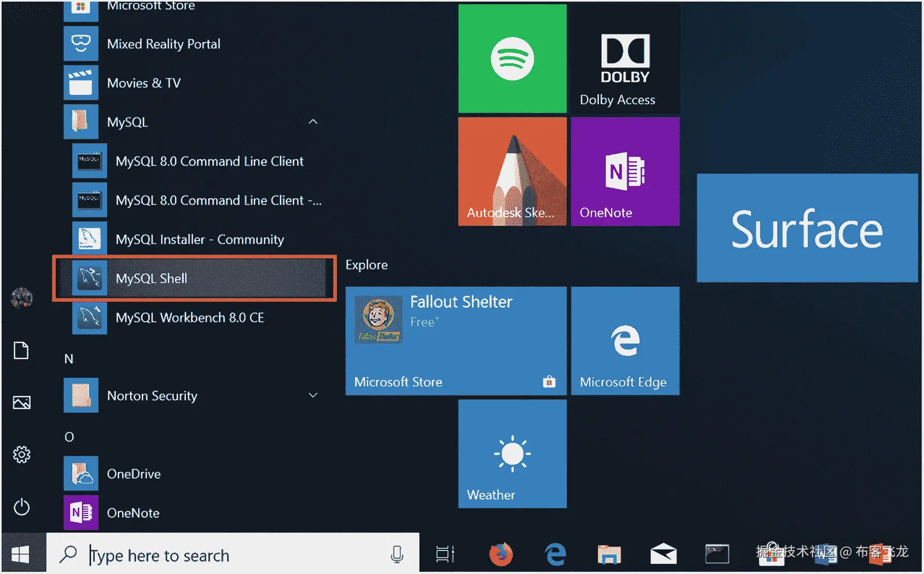Click the Windows Start button
The height and width of the screenshot is (574, 924).
click(20, 554)
